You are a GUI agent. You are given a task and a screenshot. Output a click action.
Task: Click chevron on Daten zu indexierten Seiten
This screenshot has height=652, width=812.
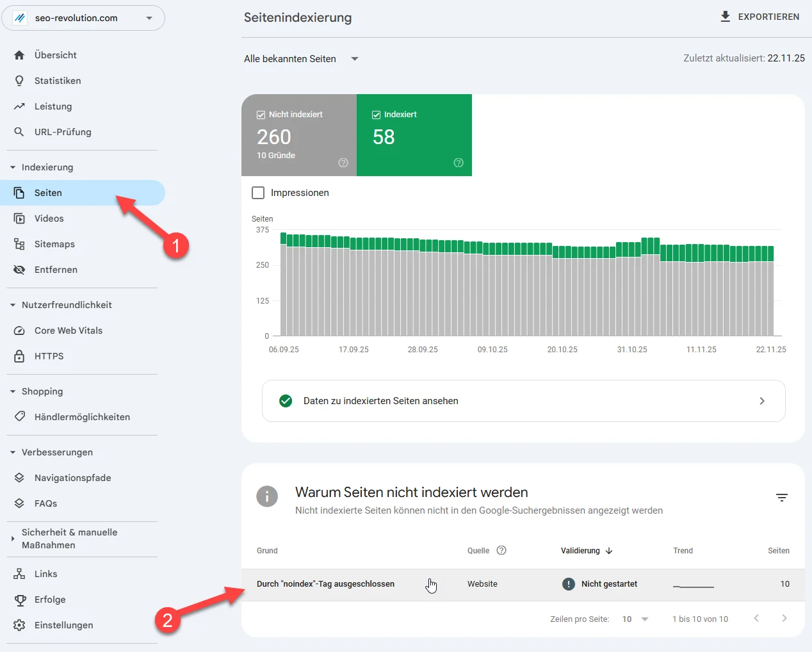pyautogui.click(x=762, y=401)
